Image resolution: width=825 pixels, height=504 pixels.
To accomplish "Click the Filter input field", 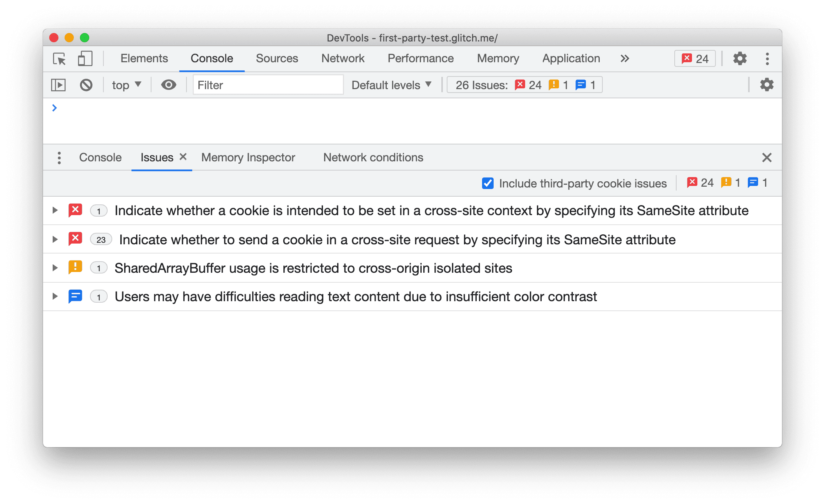I will 264,85.
